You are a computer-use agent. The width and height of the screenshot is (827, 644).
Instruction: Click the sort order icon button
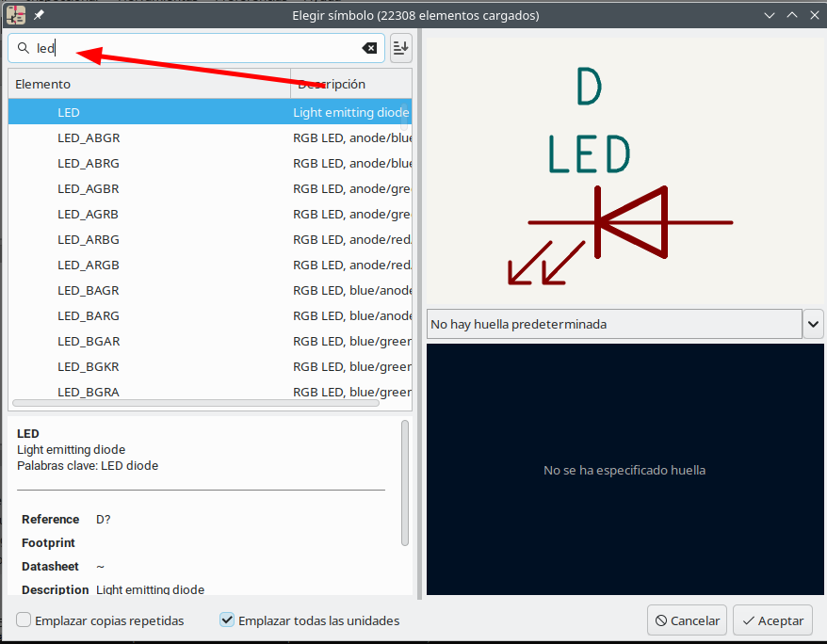pyautogui.click(x=400, y=48)
